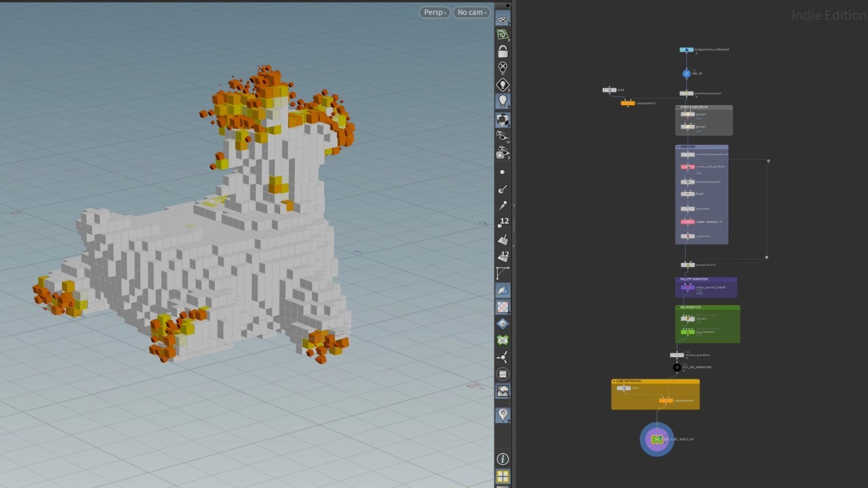The width and height of the screenshot is (868, 488).
Task: Select the pink create_cost_attribute node
Action: click(x=688, y=167)
